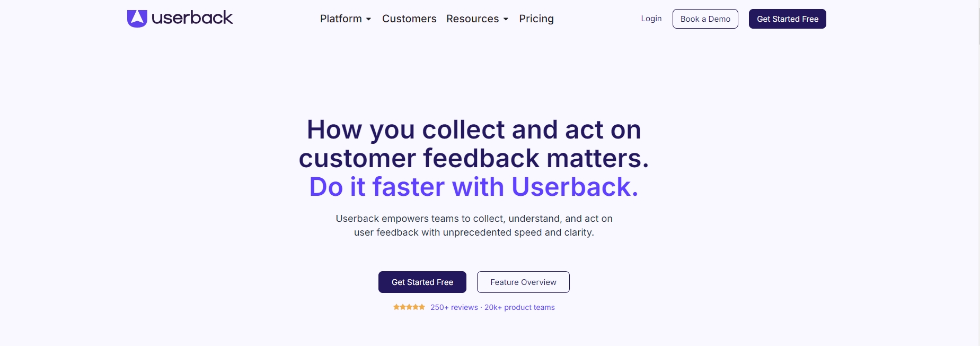Open the Pricing page

click(x=536, y=19)
